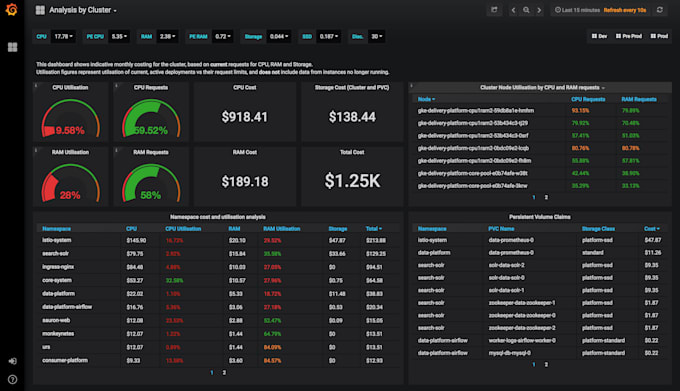Go to page 1 of namespace table
Screen dimensions: 680x391
point(212,372)
